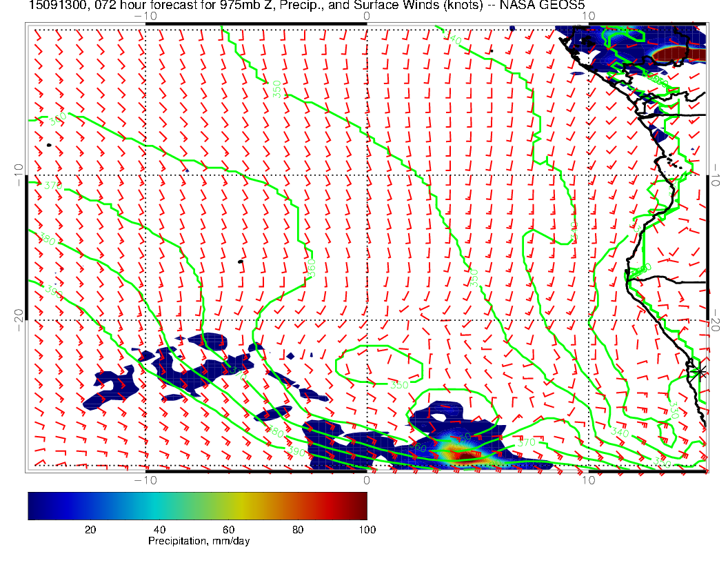
Task: Click the dark blue end of the precipitation colorbar
Action: click(x=34, y=505)
